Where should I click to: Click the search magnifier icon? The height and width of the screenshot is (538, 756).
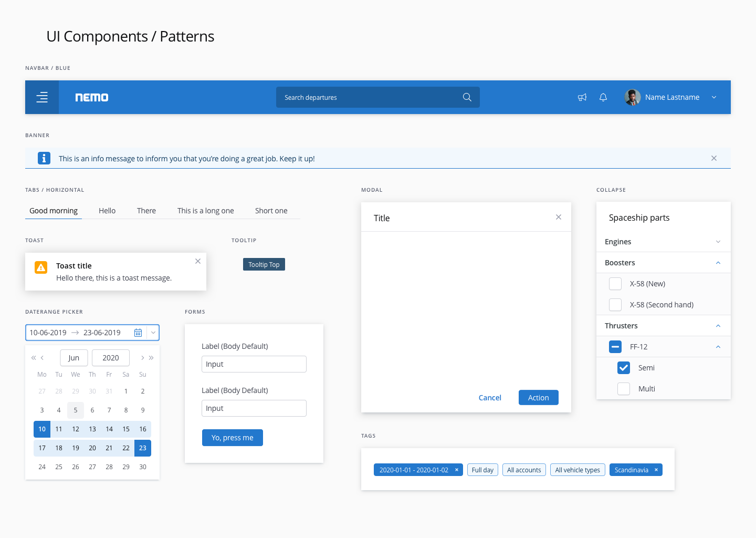[467, 97]
